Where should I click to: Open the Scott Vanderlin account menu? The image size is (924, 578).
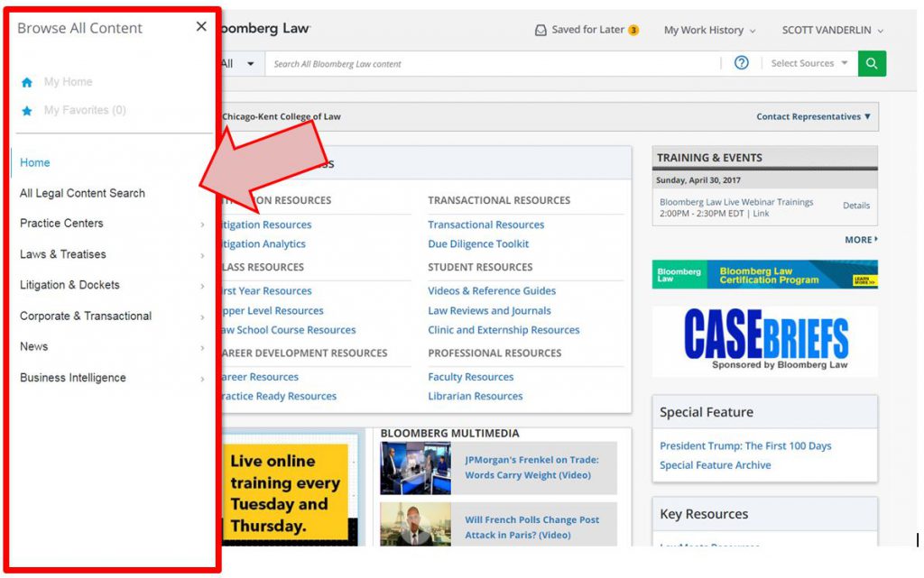click(832, 30)
